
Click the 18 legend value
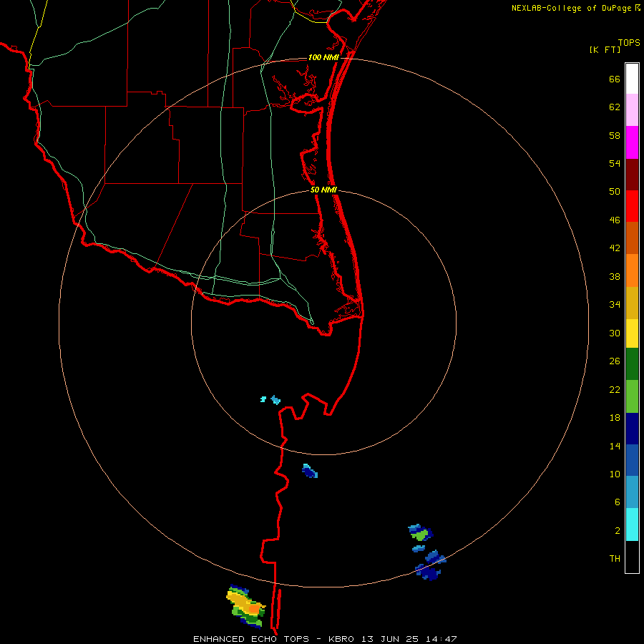[x=615, y=418]
